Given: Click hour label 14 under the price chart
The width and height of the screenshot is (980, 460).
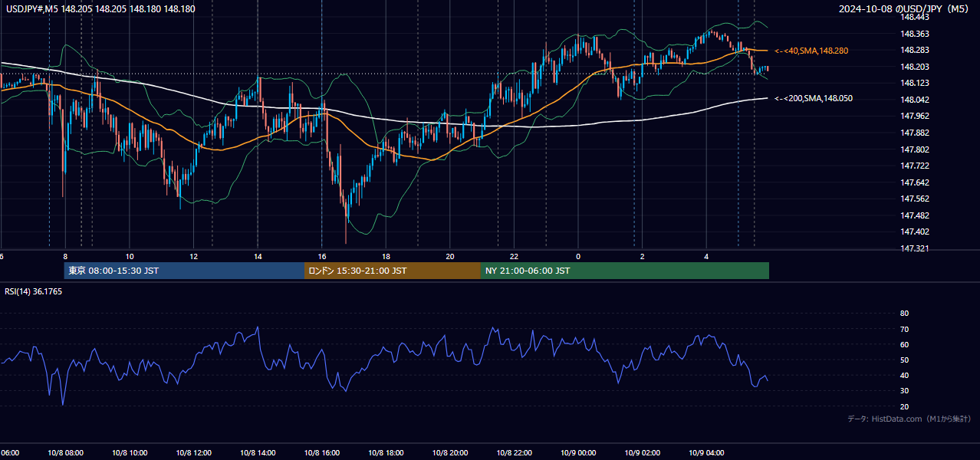Looking at the screenshot, I should 258,257.
